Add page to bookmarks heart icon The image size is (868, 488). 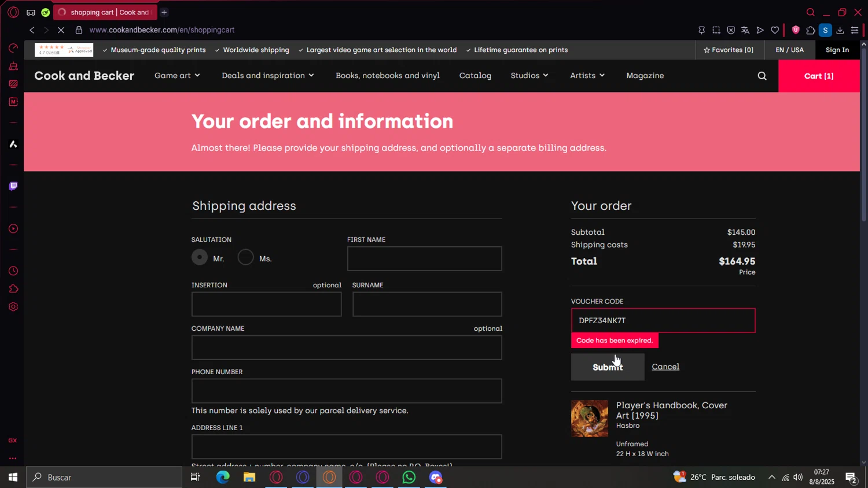pos(775,30)
